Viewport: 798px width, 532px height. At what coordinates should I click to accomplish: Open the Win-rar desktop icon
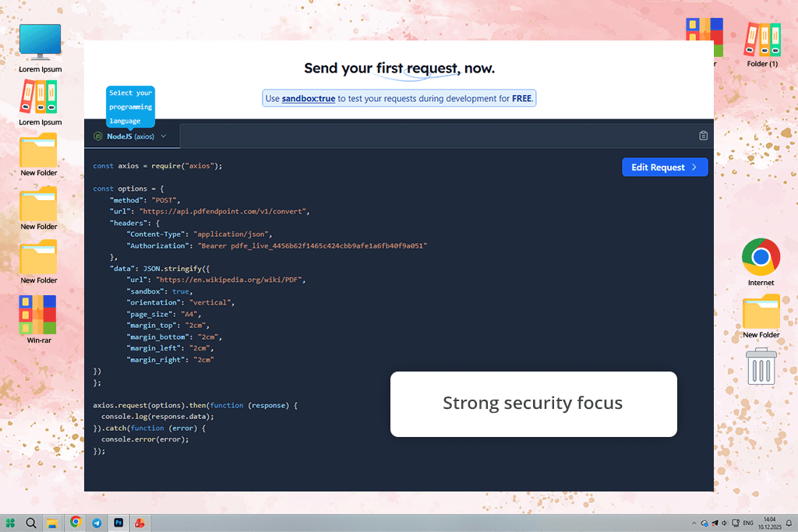click(39, 319)
